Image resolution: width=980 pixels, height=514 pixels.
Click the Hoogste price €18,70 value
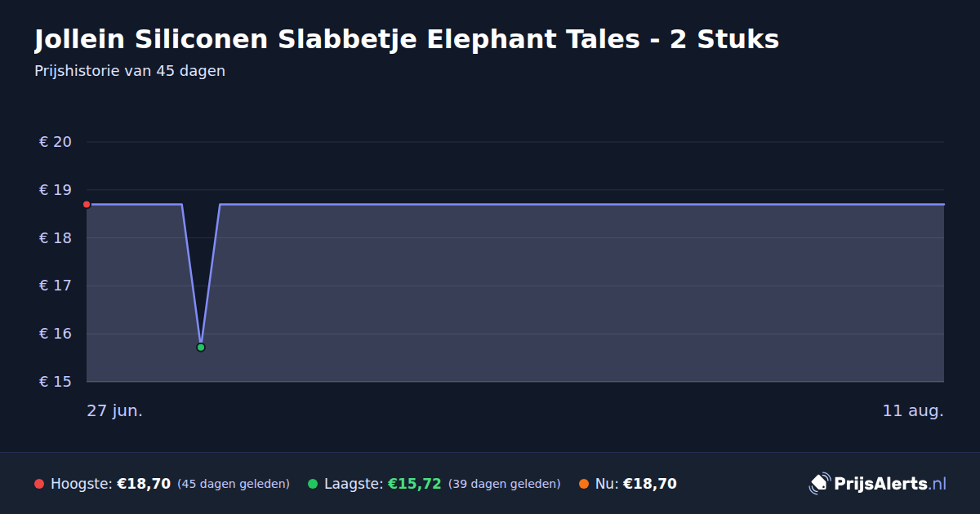144,484
